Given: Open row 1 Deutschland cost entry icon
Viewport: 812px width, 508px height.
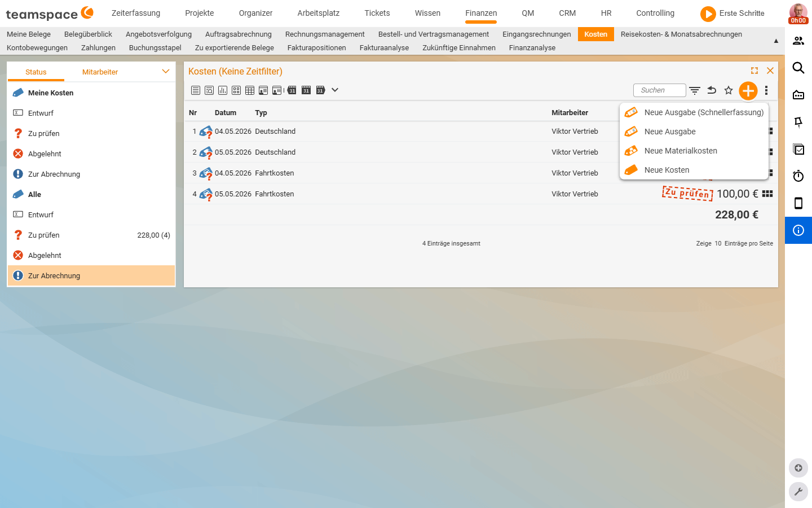Looking at the screenshot, I should click(206, 132).
